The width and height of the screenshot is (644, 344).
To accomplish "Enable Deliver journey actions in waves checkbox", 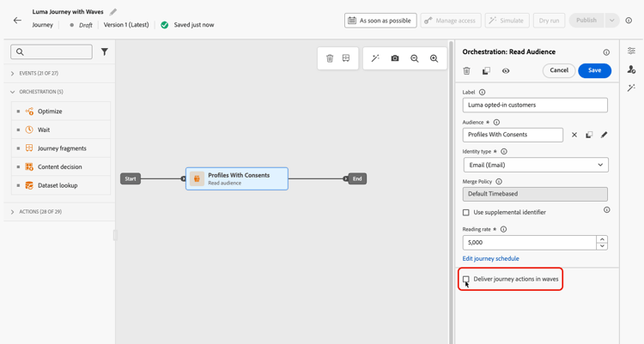I will [465, 279].
